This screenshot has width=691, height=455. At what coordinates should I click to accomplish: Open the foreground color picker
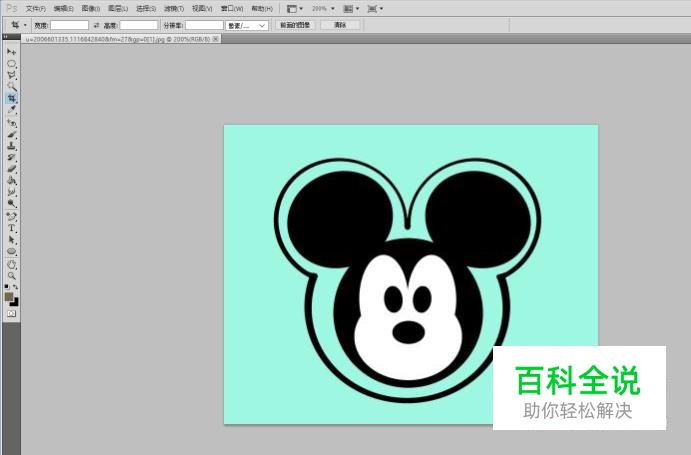tap(8, 297)
